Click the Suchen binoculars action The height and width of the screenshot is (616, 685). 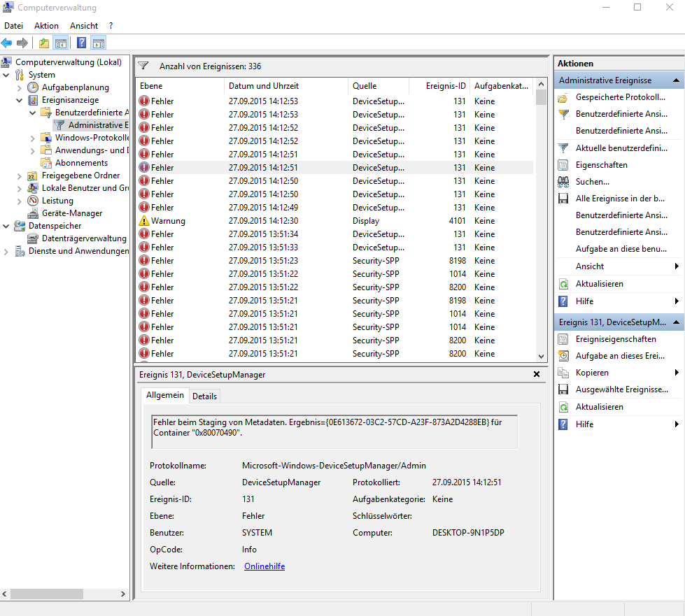tap(593, 182)
